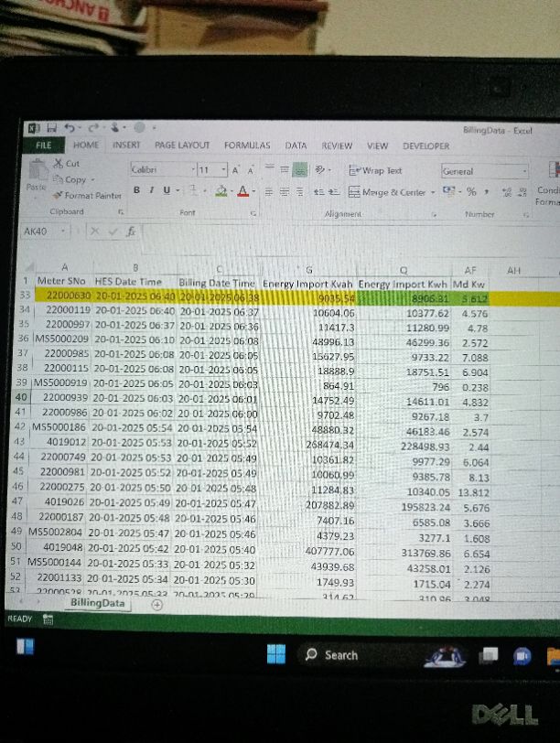Click the fill color bucket swatch
The height and width of the screenshot is (743, 560).
pos(221,191)
